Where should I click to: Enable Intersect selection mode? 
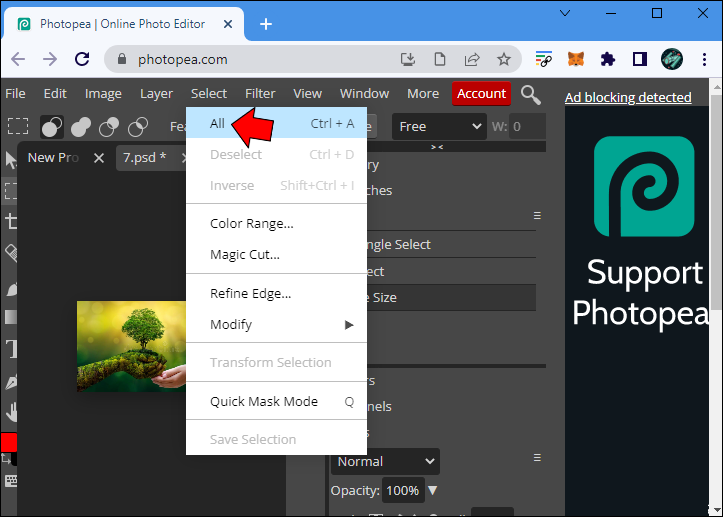[138, 126]
